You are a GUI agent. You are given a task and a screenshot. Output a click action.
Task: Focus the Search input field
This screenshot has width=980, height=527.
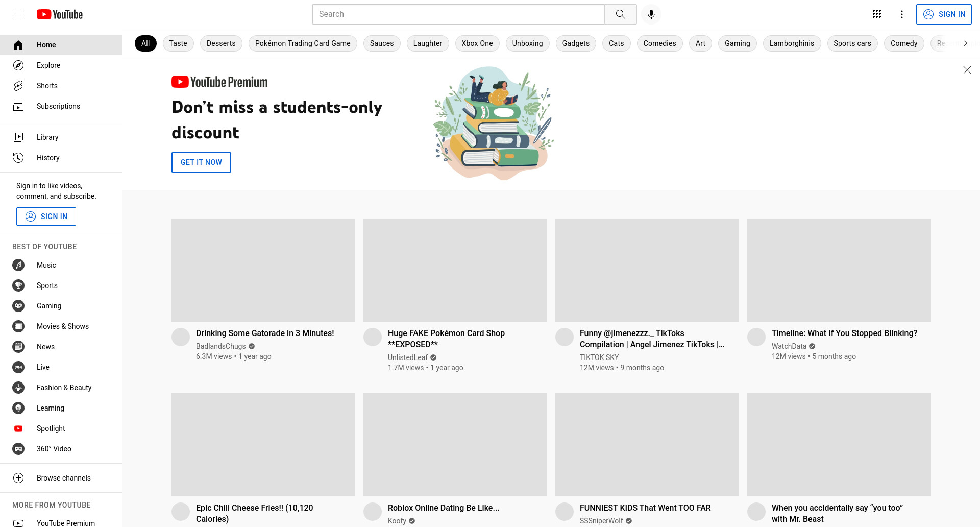(x=458, y=14)
